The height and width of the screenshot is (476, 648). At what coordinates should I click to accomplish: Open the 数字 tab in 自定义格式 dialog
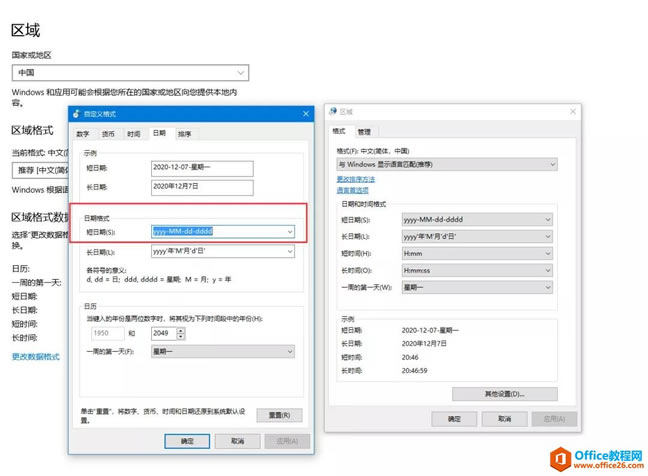83,134
